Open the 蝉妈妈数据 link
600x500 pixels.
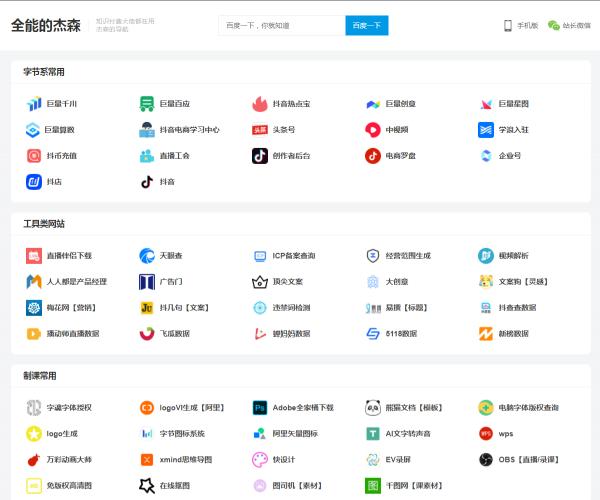click(291, 334)
